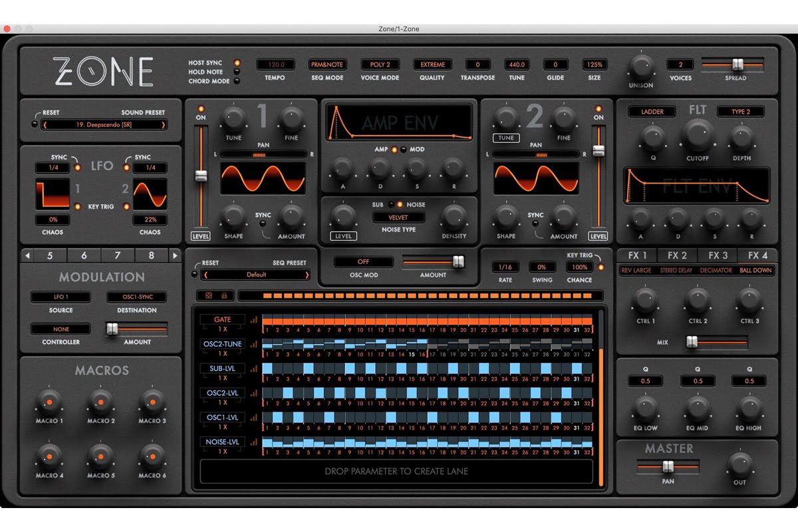The image size is (798, 532).
Task: Click the bar-graph icon beside OSC2-TUNE lane
Action: 253,344
